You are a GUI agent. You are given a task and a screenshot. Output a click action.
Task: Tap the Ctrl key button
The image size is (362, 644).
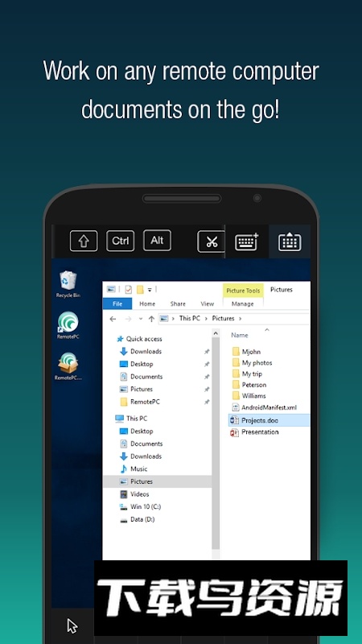[x=120, y=241]
